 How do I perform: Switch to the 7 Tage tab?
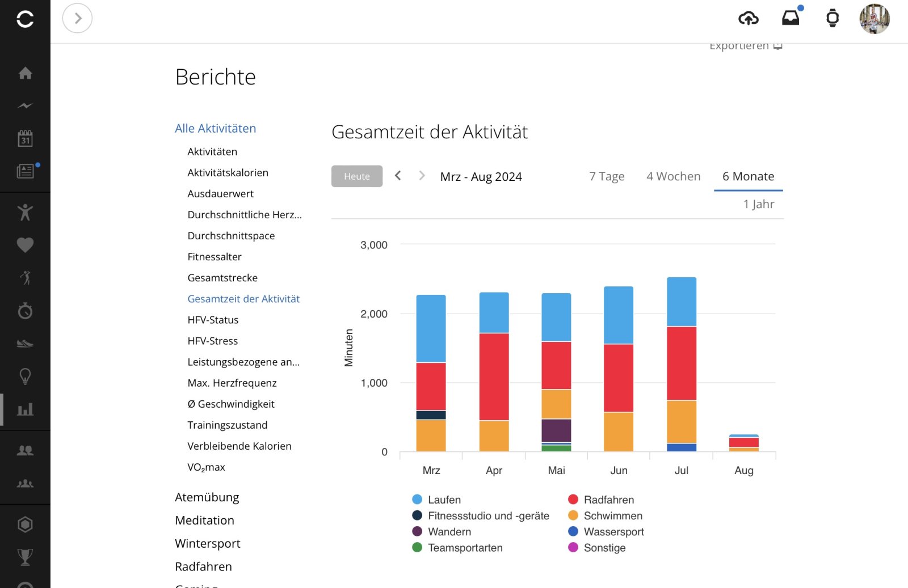coord(606,176)
